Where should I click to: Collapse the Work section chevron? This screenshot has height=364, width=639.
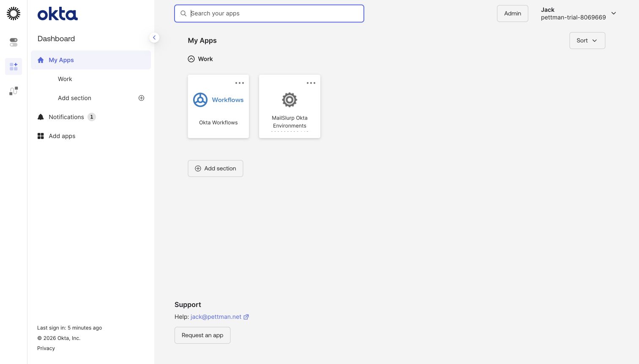point(191,59)
